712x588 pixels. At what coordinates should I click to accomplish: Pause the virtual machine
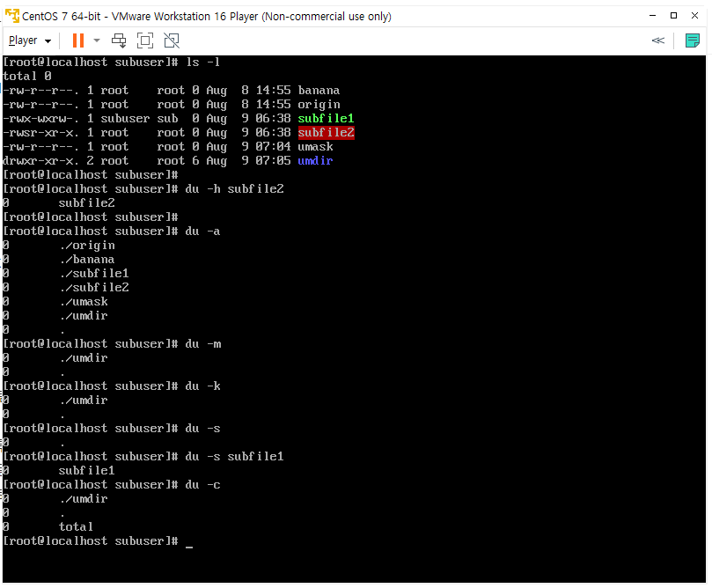pyautogui.click(x=78, y=40)
